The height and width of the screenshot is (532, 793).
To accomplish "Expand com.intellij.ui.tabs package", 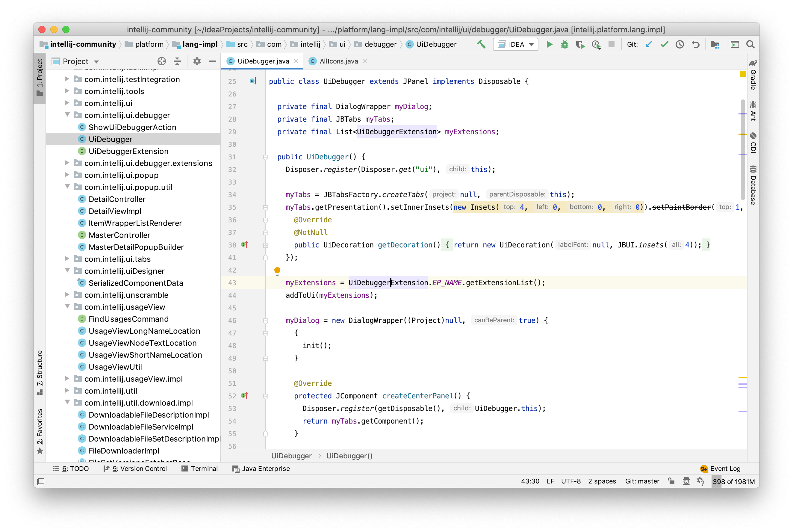I will [67, 259].
